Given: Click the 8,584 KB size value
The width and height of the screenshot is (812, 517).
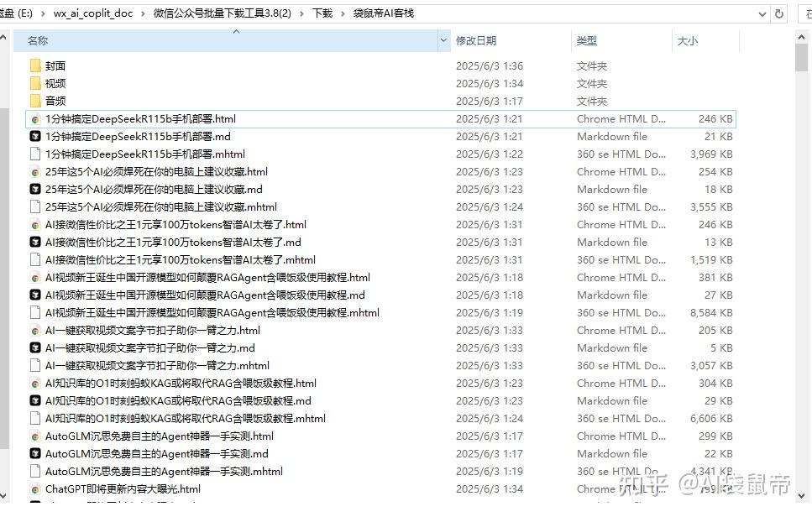Looking at the screenshot, I should tap(711, 312).
